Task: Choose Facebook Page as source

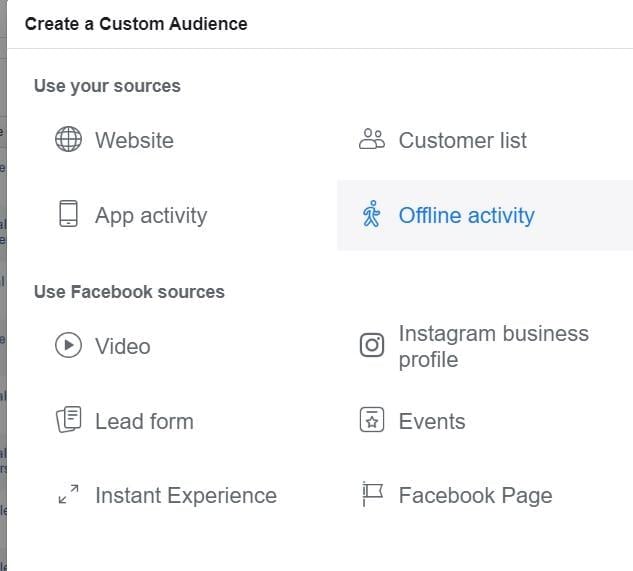Action: [476, 495]
